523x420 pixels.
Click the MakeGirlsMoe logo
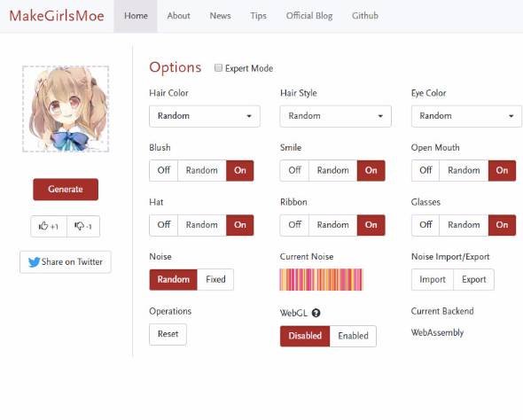click(x=57, y=16)
